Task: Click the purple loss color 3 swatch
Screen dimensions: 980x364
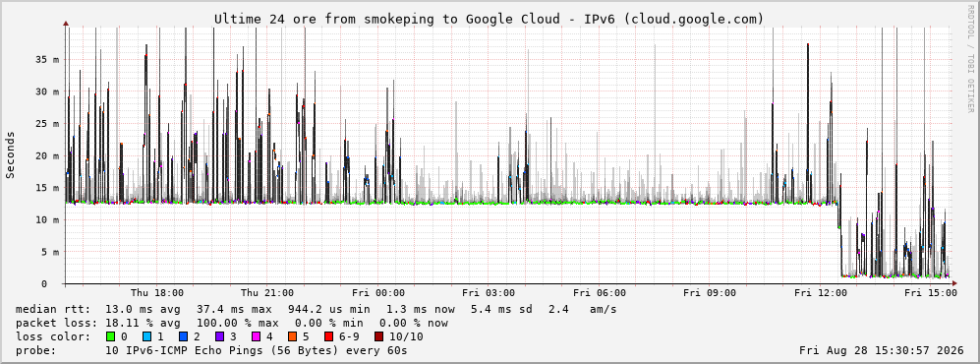Action: [x=220, y=337]
